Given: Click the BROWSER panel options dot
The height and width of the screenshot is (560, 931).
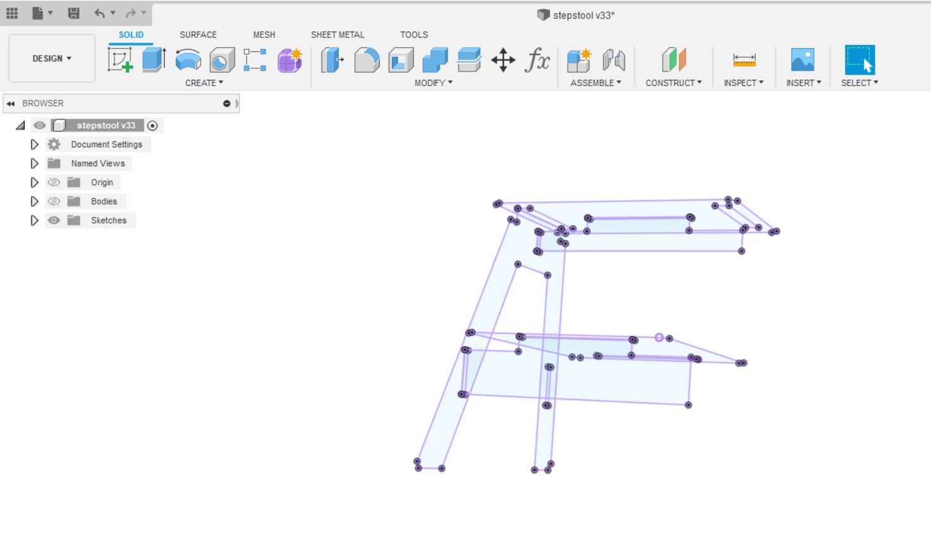Looking at the screenshot, I should (x=227, y=104).
